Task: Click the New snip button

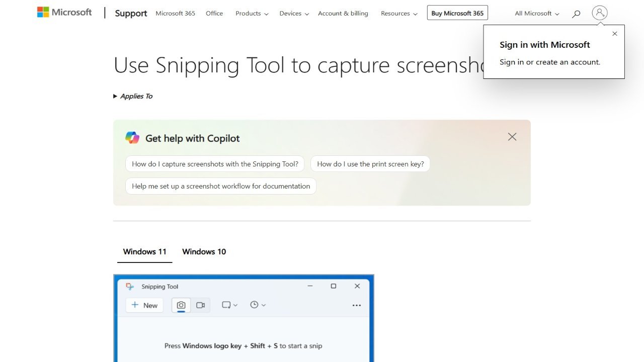Action: coord(144,305)
